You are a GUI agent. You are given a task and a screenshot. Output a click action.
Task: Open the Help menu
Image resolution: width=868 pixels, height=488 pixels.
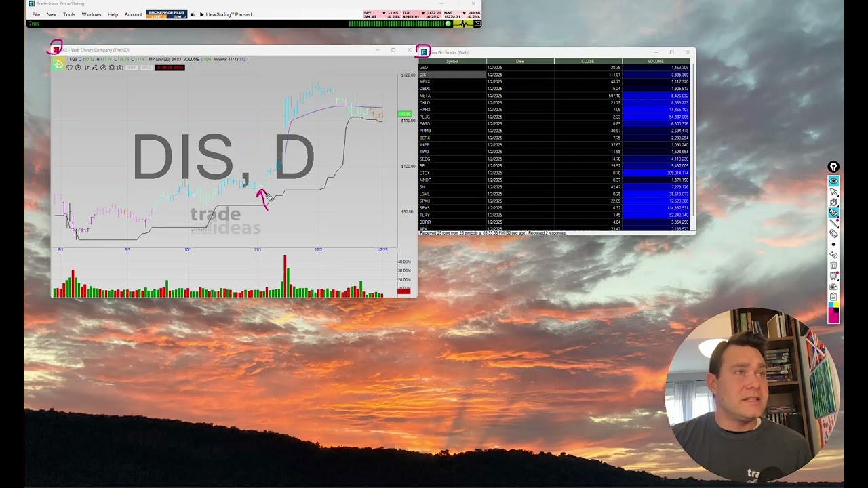[113, 14]
